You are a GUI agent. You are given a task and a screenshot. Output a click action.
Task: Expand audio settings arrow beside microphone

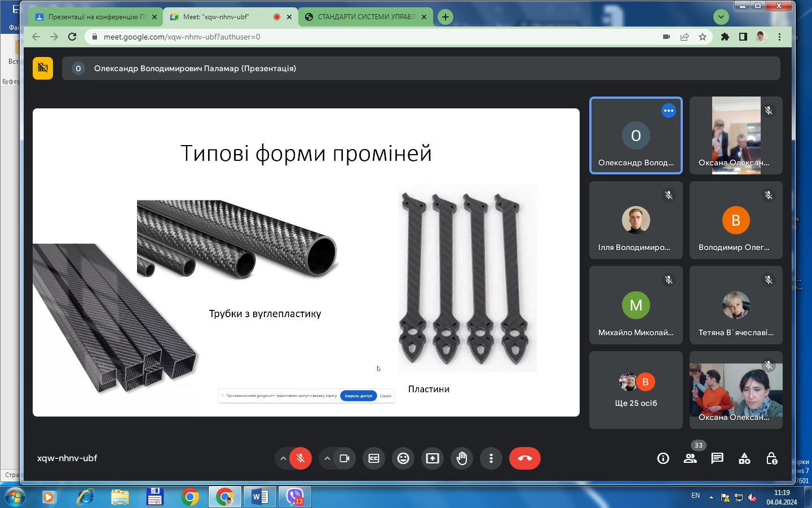tap(283, 458)
